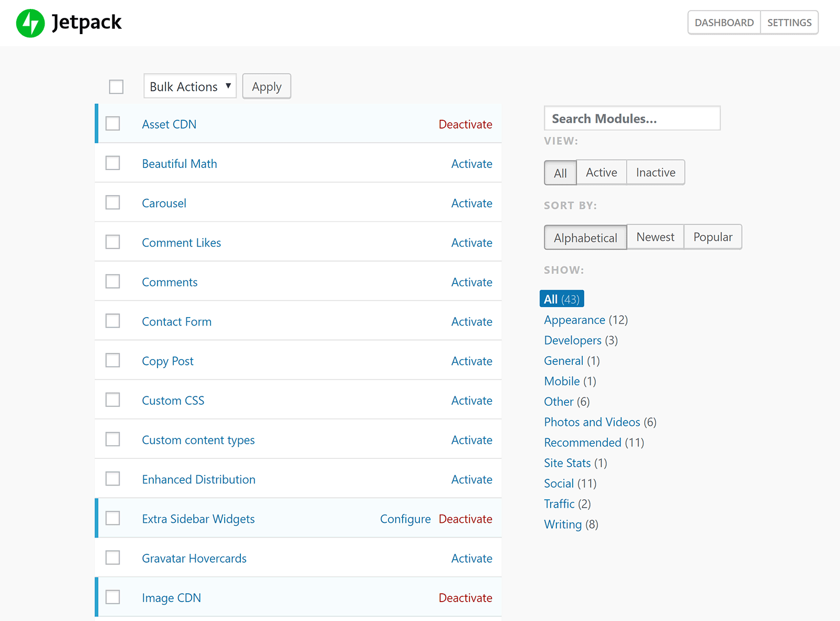Activate the Custom CSS module
The width and height of the screenshot is (840, 621).
471,401
